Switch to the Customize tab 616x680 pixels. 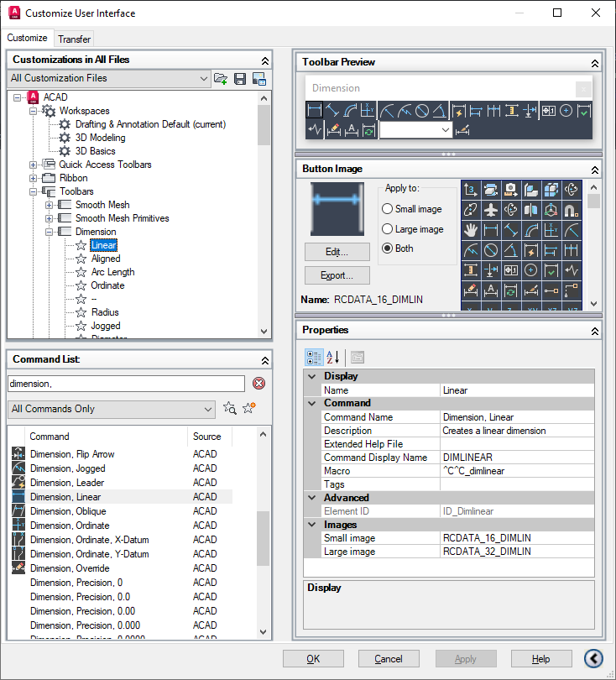click(x=28, y=38)
